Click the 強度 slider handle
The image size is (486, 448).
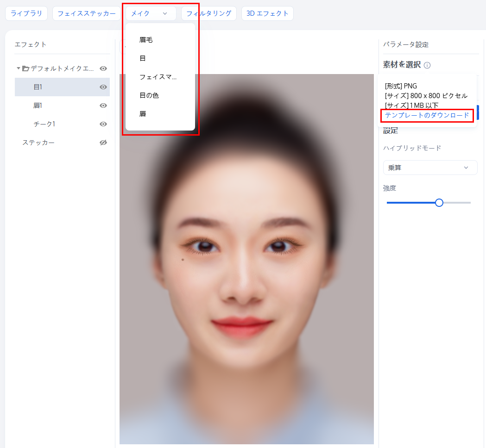coord(439,203)
